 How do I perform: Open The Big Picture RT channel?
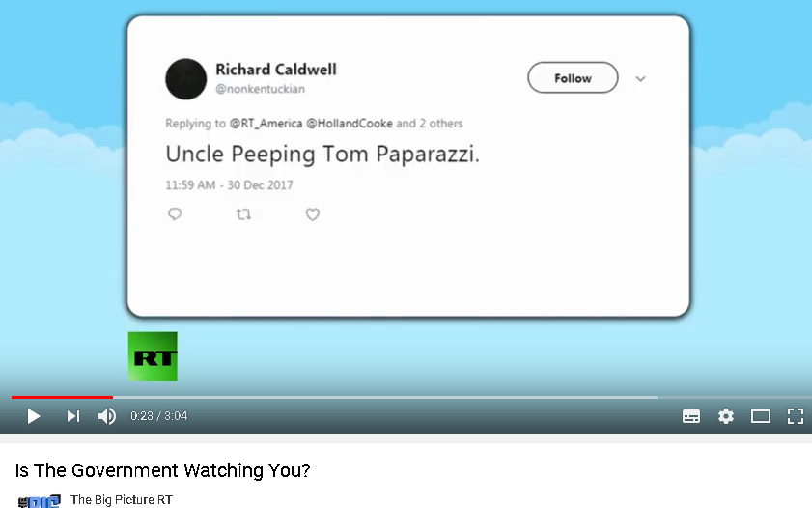tap(122, 500)
